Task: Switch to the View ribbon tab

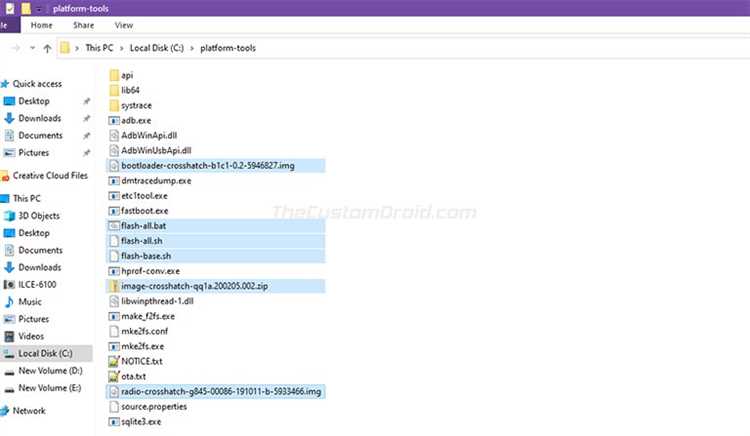Action: point(124,25)
